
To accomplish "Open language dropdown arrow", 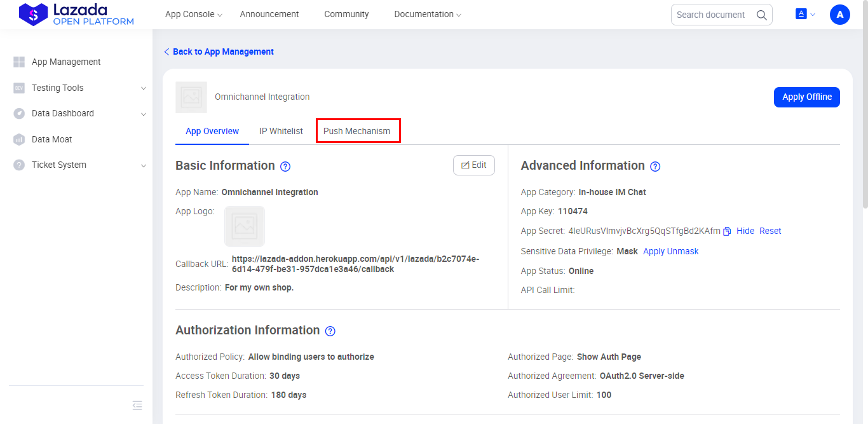I will pos(812,15).
